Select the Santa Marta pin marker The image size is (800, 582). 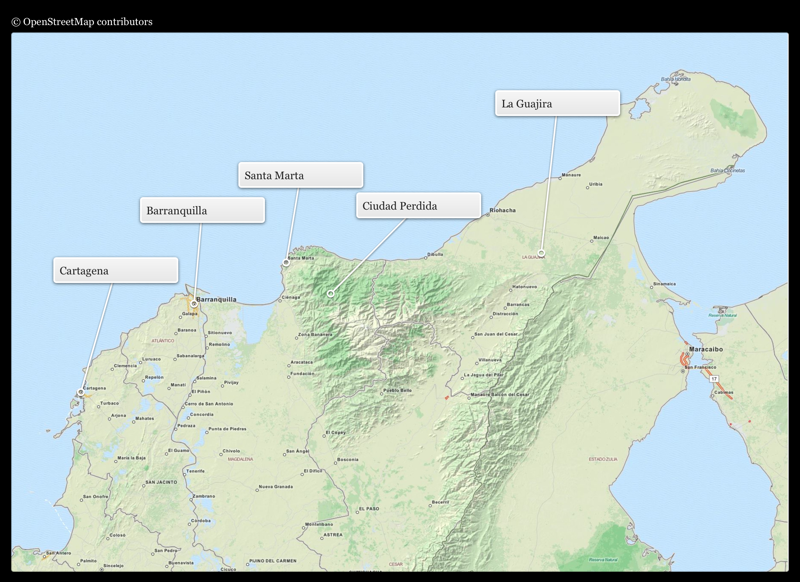point(286,263)
